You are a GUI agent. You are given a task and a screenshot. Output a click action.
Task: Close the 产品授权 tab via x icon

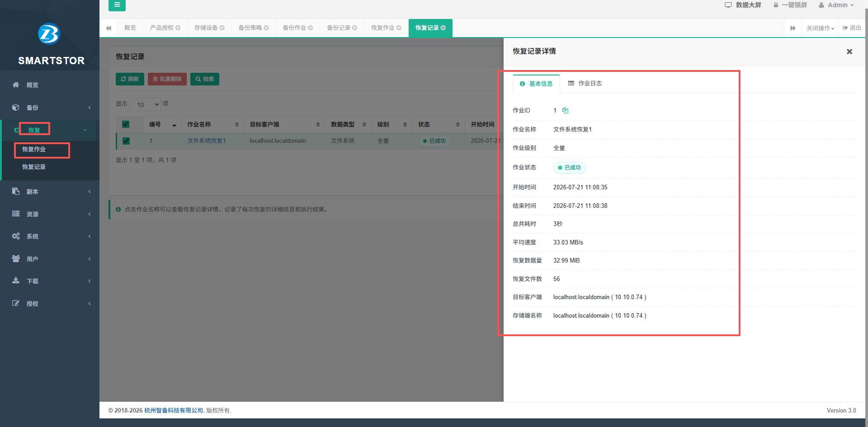coord(178,28)
